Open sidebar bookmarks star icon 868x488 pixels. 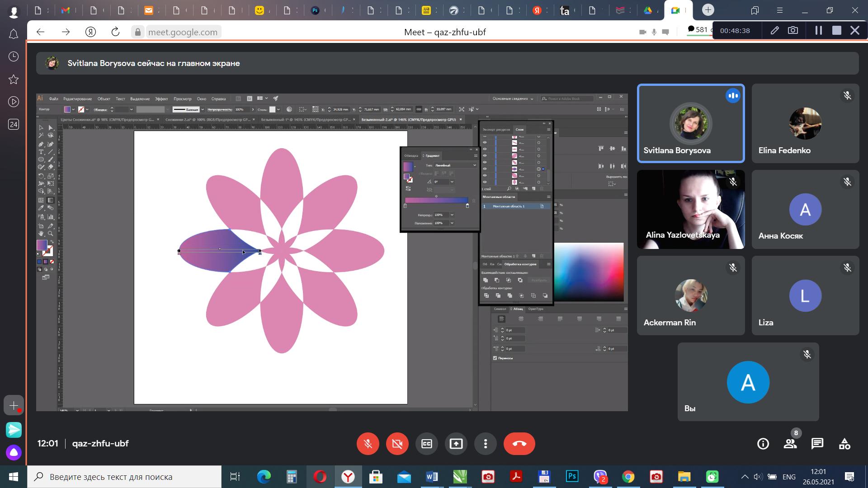click(14, 80)
